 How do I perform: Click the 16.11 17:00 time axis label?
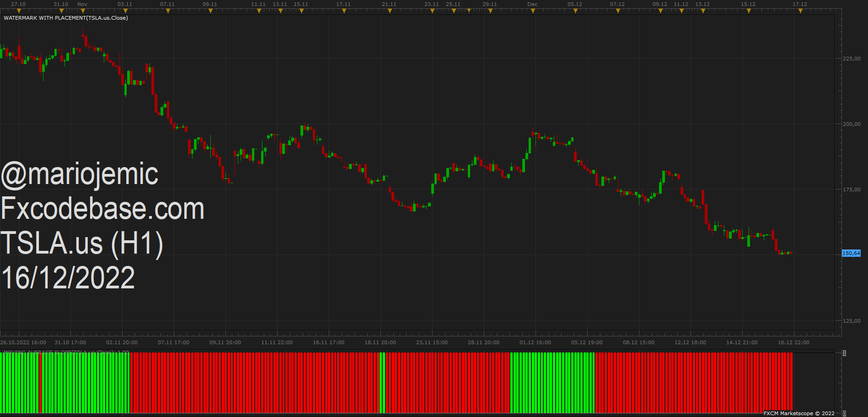click(328, 342)
